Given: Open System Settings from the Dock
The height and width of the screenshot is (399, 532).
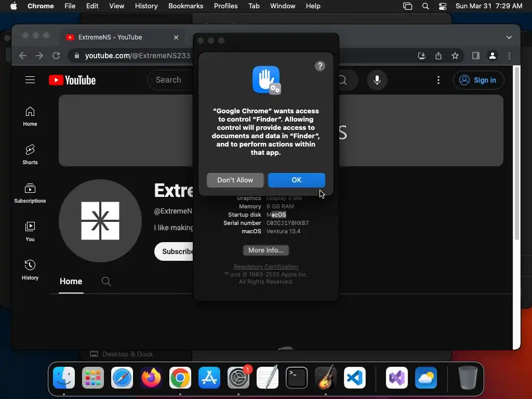Looking at the screenshot, I should click(x=238, y=378).
